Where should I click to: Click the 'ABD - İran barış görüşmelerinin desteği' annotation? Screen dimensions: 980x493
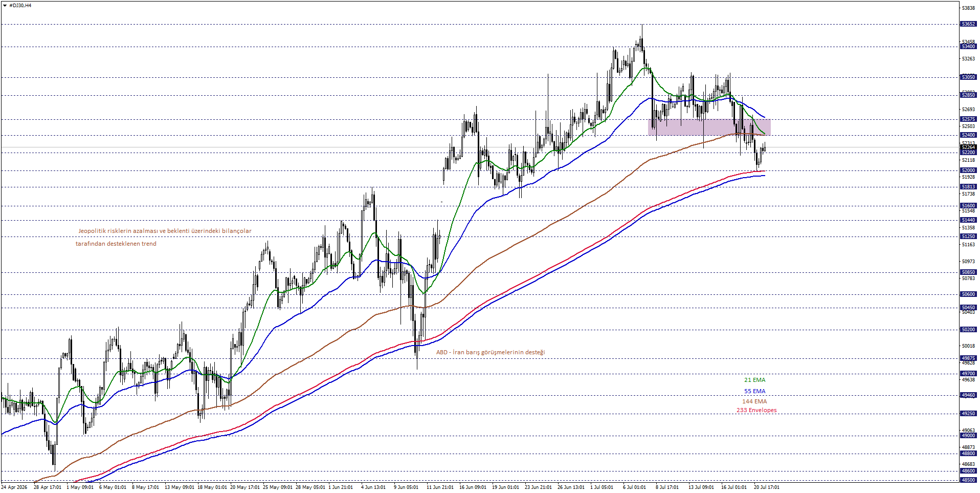[491, 352]
